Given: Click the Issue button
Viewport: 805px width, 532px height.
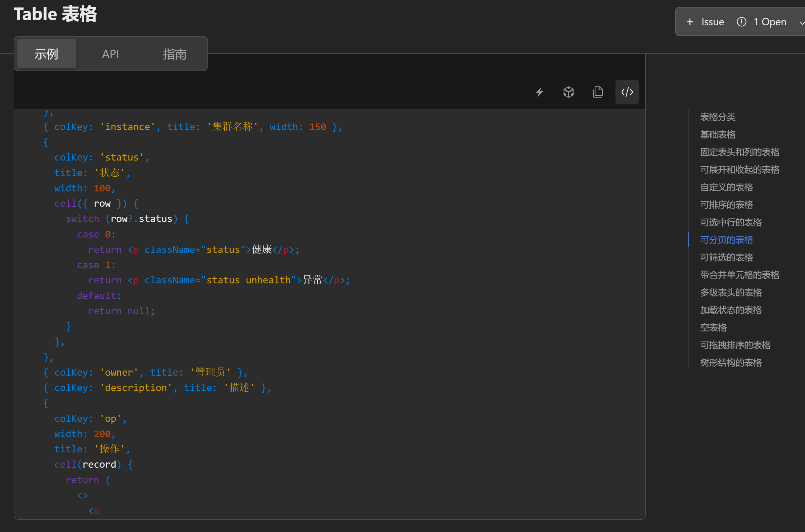Looking at the screenshot, I should pyautogui.click(x=712, y=21).
